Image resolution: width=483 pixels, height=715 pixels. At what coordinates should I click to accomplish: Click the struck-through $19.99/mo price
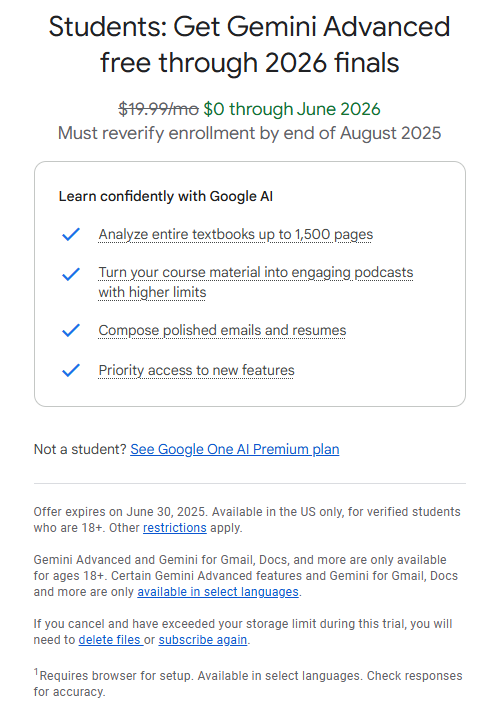point(158,109)
